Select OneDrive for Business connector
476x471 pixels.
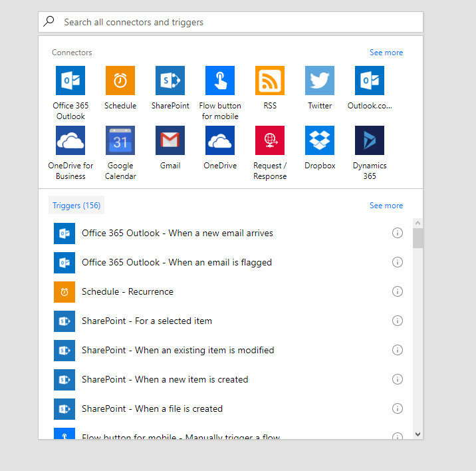(x=70, y=140)
